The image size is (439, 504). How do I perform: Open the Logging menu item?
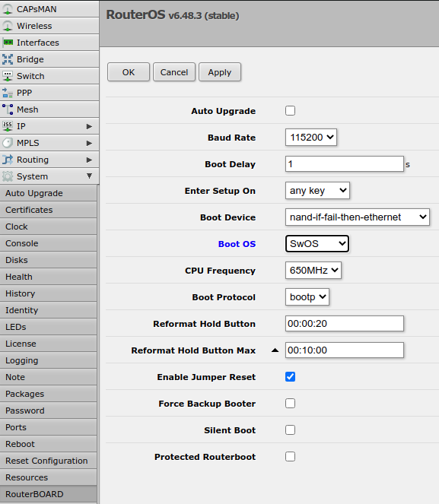48,360
